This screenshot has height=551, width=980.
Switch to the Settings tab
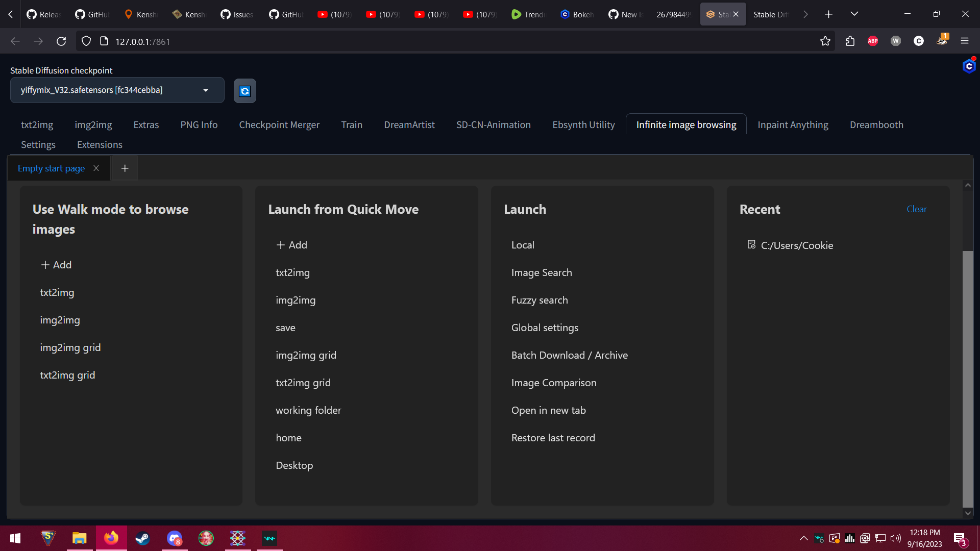click(x=38, y=144)
